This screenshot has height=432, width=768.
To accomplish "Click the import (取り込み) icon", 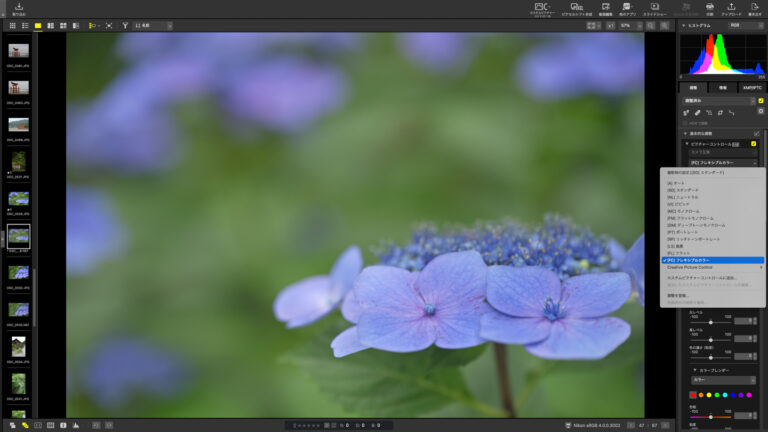I will click(19, 8).
